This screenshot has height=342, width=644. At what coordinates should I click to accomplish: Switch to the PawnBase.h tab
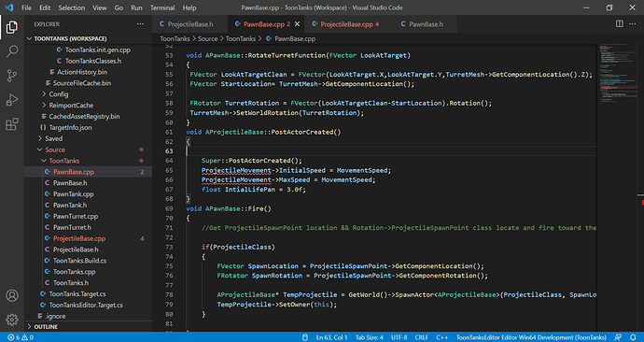click(426, 24)
